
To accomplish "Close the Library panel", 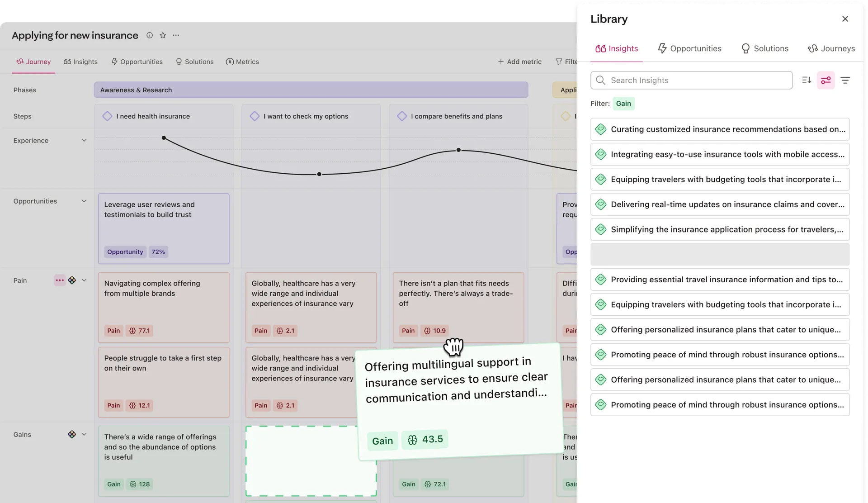I will 845,19.
